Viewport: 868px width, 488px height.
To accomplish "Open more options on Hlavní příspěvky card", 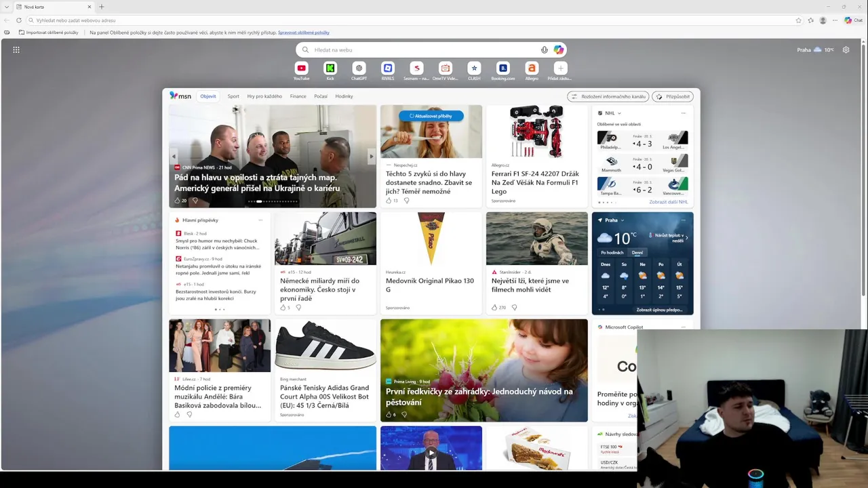I will [x=260, y=220].
